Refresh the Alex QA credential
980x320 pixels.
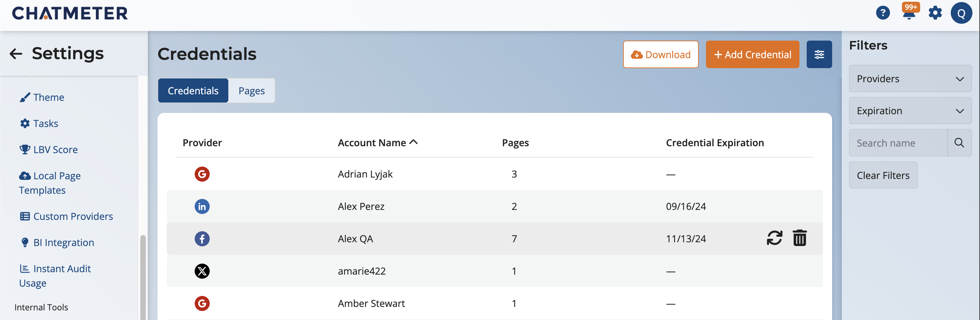click(774, 238)
